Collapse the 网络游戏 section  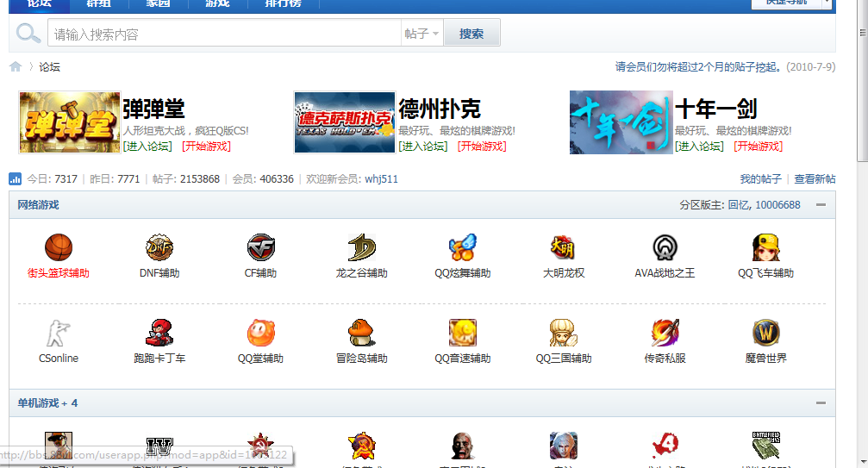coord(821,204)
